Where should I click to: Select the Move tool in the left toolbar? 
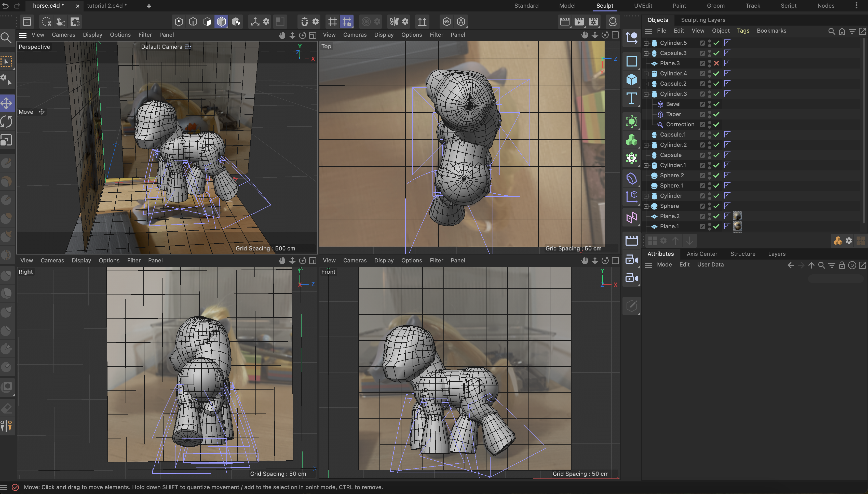coord(7,103)
